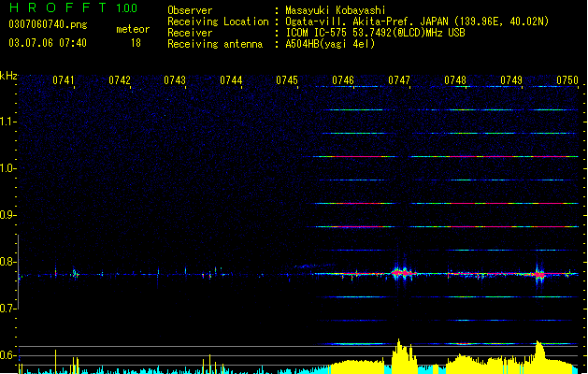This screenshot has width=588, height=374.
Task: Click the HROFFT 1.00 title text
Action: point(73,7)
